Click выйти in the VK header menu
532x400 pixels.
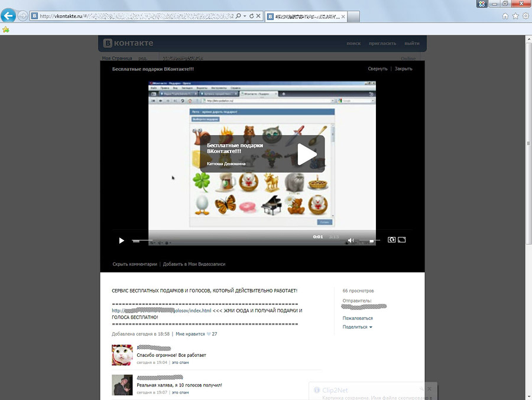(412, 44)
